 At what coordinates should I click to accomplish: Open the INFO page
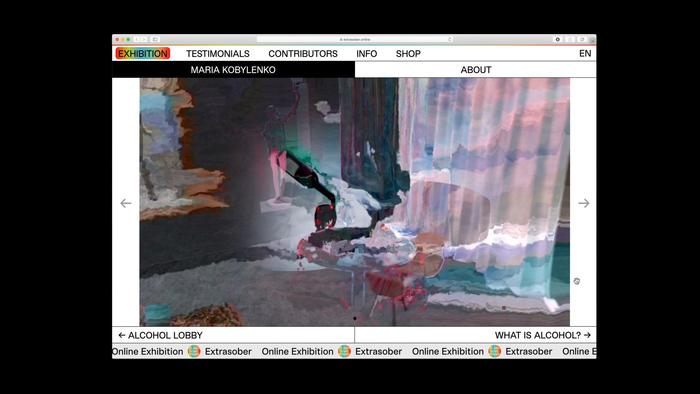coord(367,54)
